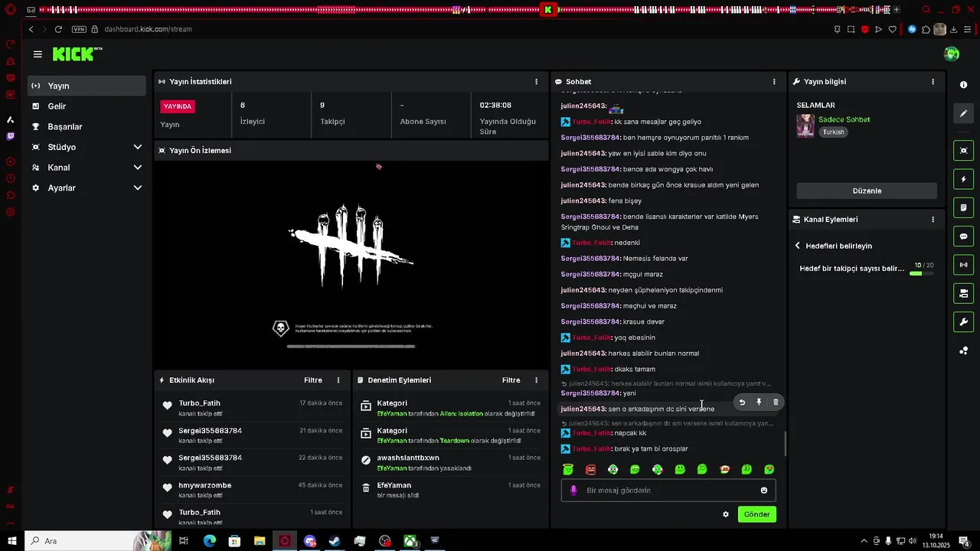The height and width of the screenshot is (551, 980).
Task: Open Steam from the taskbar
Action: pos(335,541)
